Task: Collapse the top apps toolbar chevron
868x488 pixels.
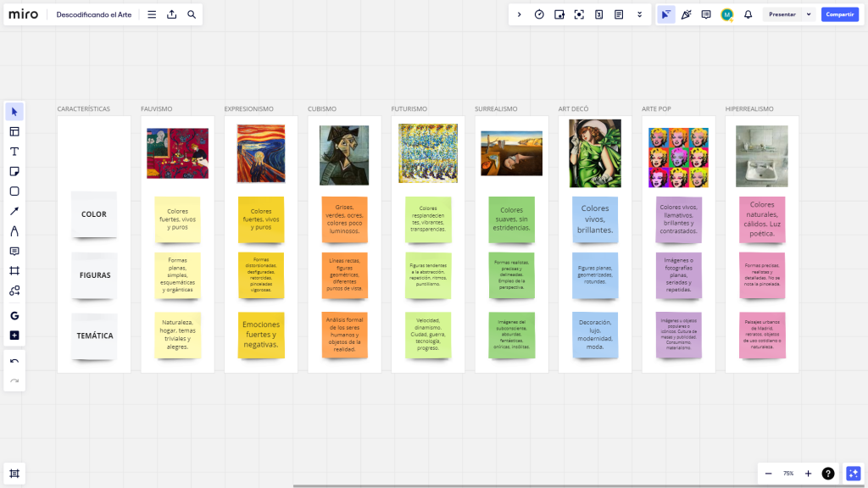Action: point(520,14)
